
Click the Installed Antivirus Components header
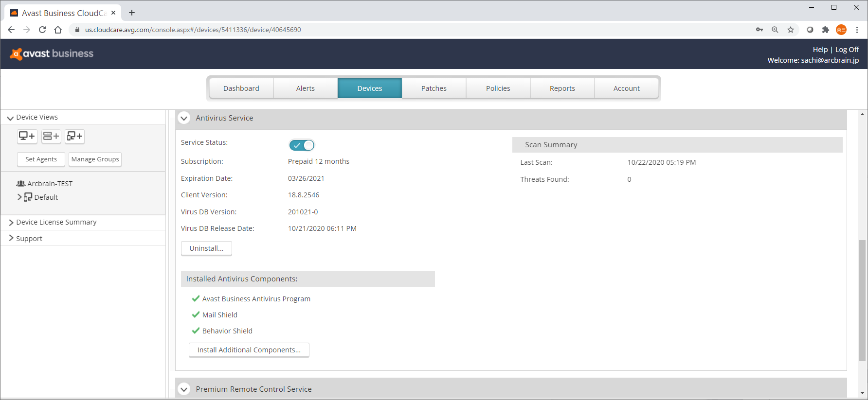tap(308, 279)
